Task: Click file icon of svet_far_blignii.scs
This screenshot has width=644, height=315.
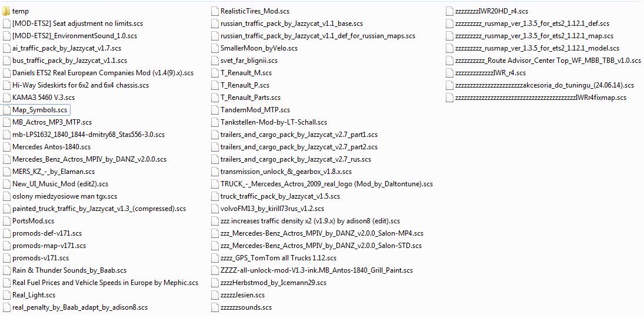Action: pyautogui.click(x=215, y=61)
